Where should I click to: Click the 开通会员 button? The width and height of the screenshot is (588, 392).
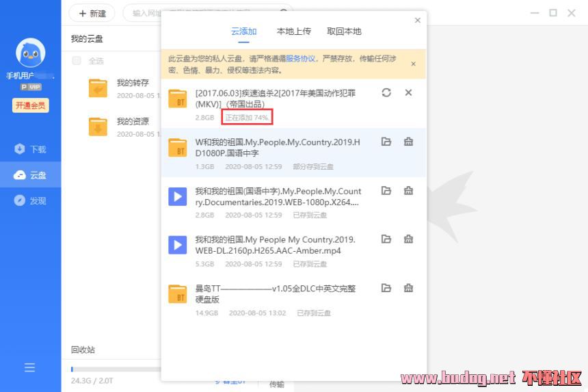point(30,105)
